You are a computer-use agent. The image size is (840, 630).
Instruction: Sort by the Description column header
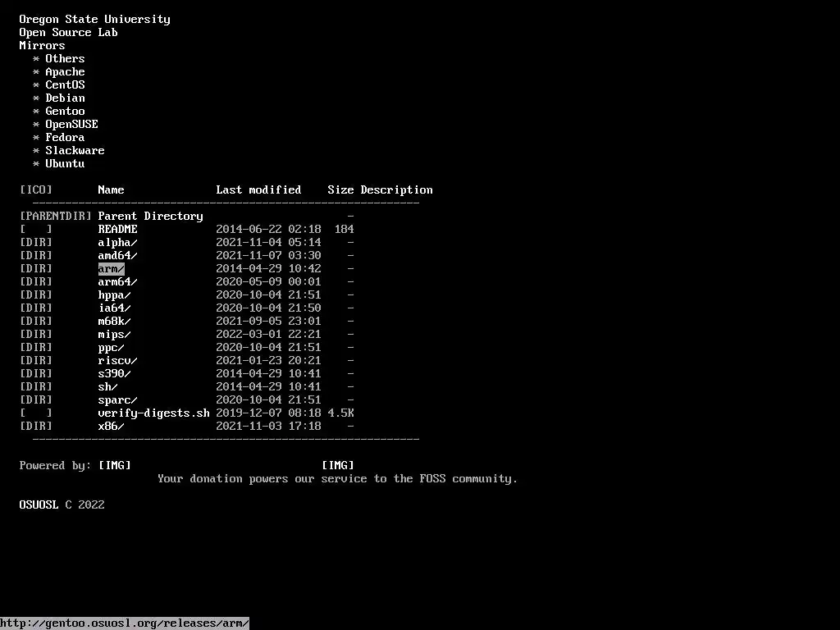tap(396, 189)
